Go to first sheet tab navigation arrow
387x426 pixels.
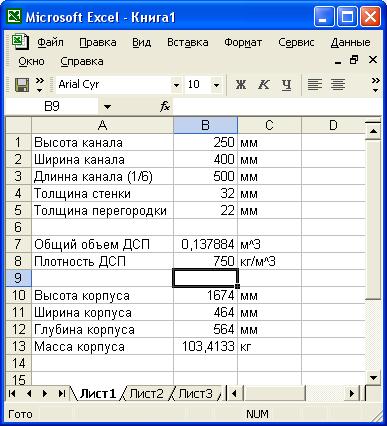(x=12, y=394)
